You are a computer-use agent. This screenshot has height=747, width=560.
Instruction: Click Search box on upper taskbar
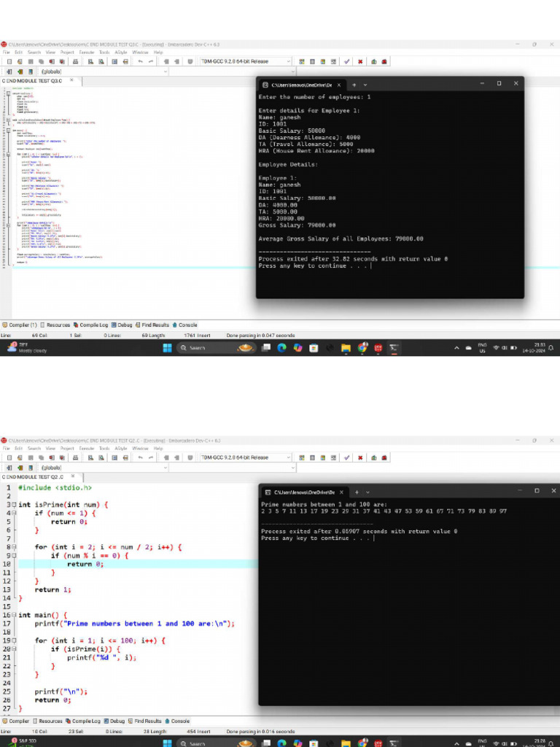coord(217,348)
